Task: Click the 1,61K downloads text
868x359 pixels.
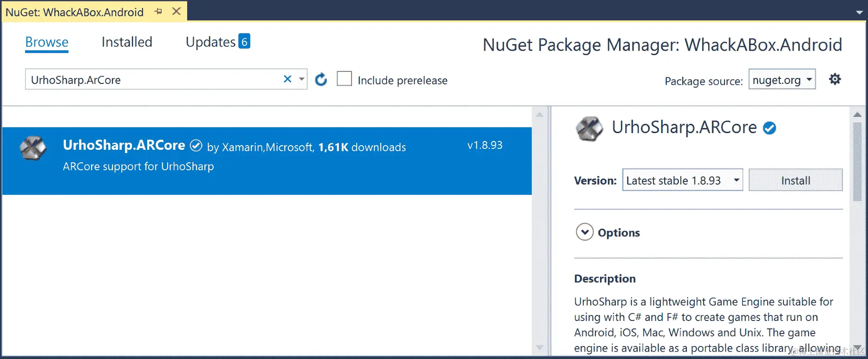Action: pos(362,147)
